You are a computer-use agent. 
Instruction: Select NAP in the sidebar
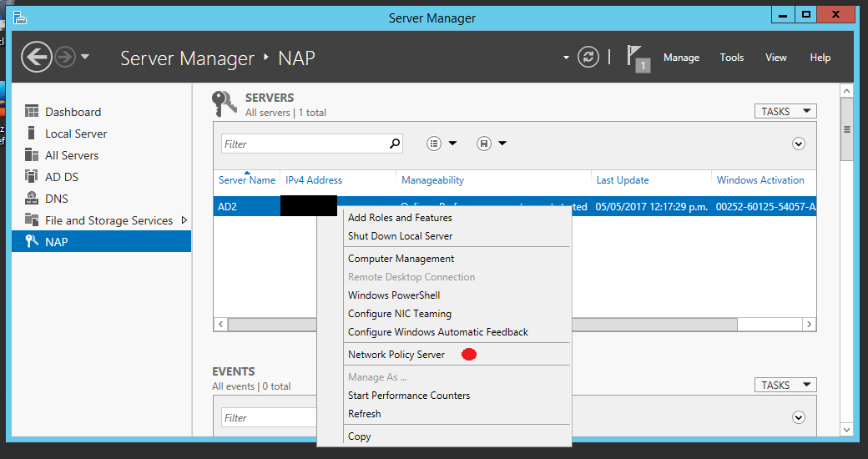[101, 242]
